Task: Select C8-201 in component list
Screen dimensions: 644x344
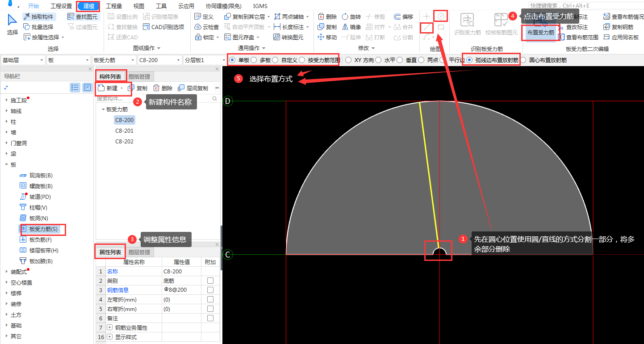Action: click(x=124, y=131)
